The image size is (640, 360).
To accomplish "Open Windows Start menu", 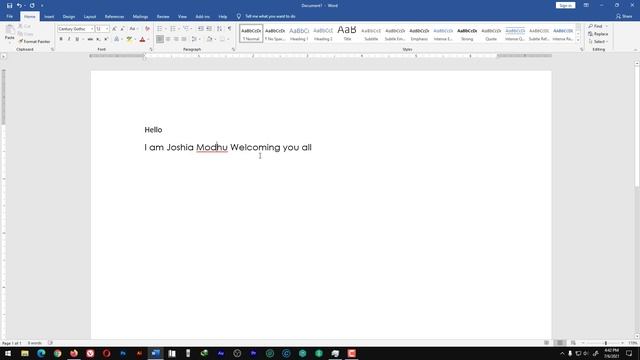I will [x=8, y=353].
